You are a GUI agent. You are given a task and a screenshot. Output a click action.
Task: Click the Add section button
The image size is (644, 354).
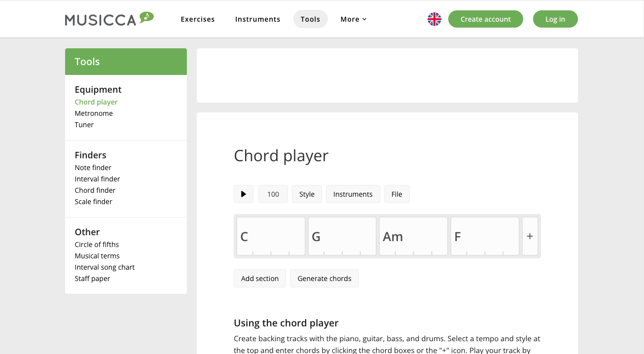point(260,279)
